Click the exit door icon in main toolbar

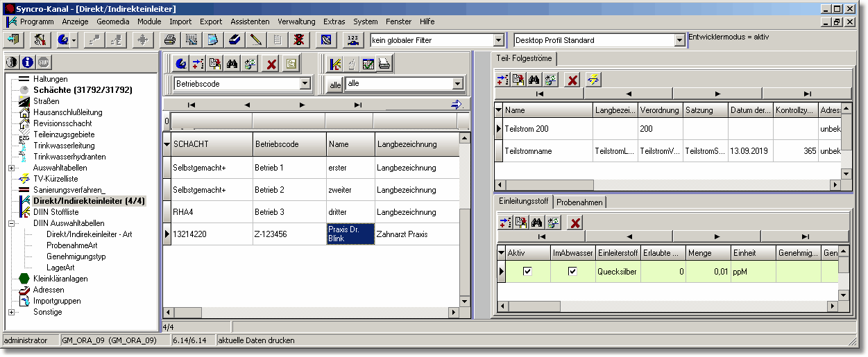[x=12, y=40]
